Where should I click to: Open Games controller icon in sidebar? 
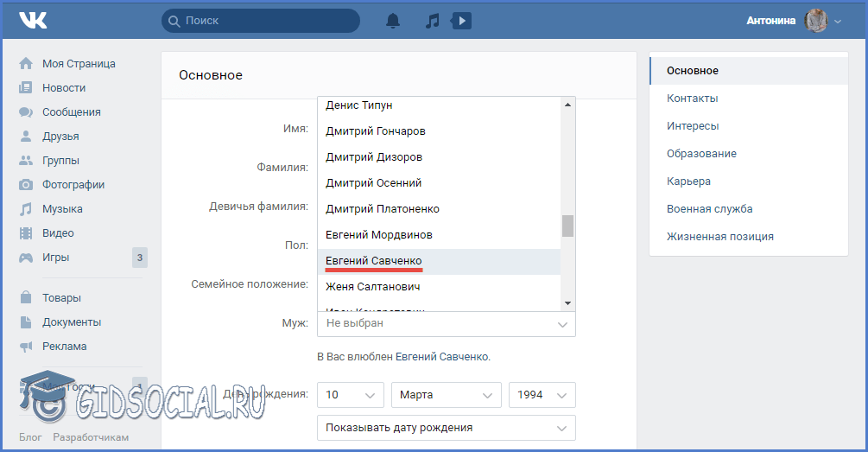coord(26,258)
